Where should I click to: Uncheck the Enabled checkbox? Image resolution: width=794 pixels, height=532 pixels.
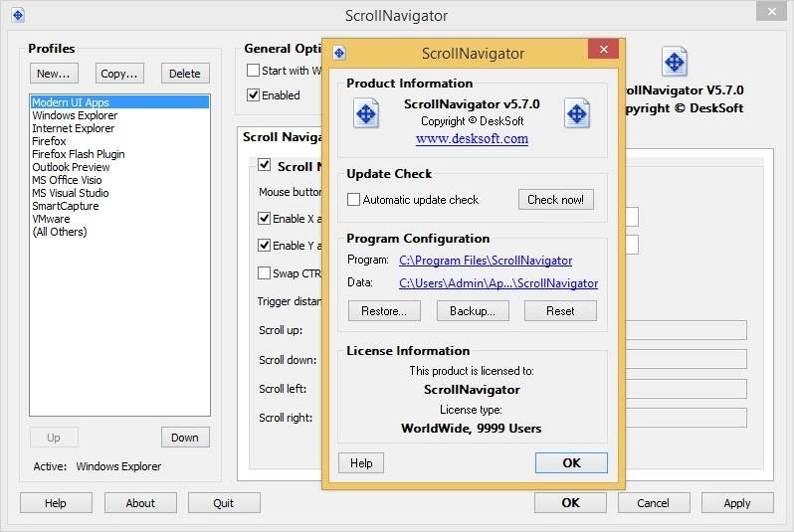(x=253, y=94)
